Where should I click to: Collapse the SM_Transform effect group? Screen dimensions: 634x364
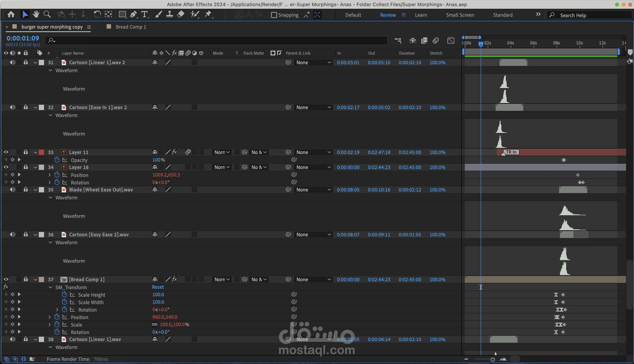pyautogui.click(x=50, y=287)
